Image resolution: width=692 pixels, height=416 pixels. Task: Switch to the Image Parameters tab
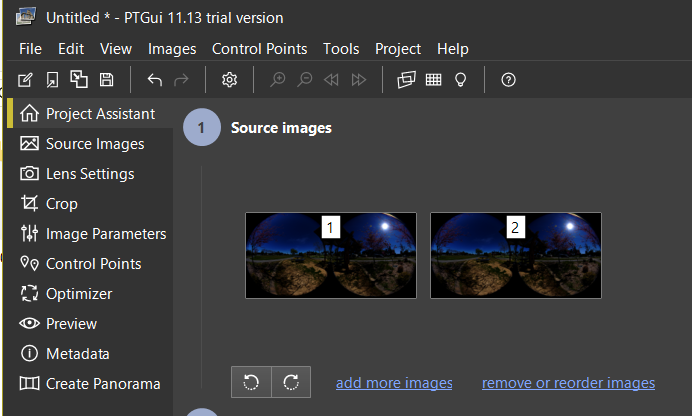tap(90, 234)
